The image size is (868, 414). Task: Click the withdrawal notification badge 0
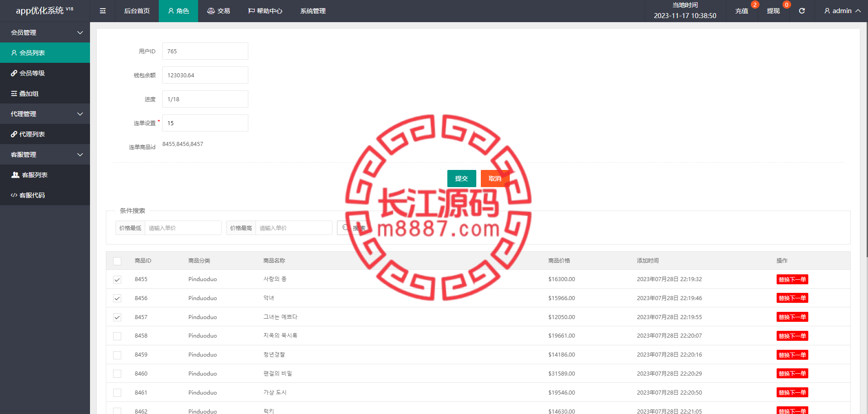click(787, 5)
